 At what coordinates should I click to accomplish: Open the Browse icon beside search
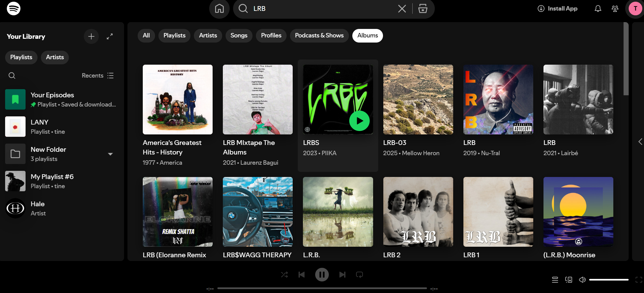423,9
